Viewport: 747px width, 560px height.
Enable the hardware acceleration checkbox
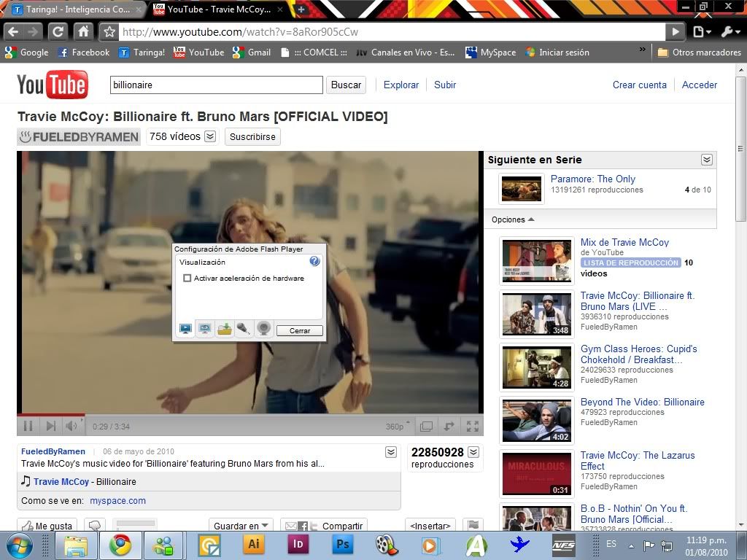(187, 278)
